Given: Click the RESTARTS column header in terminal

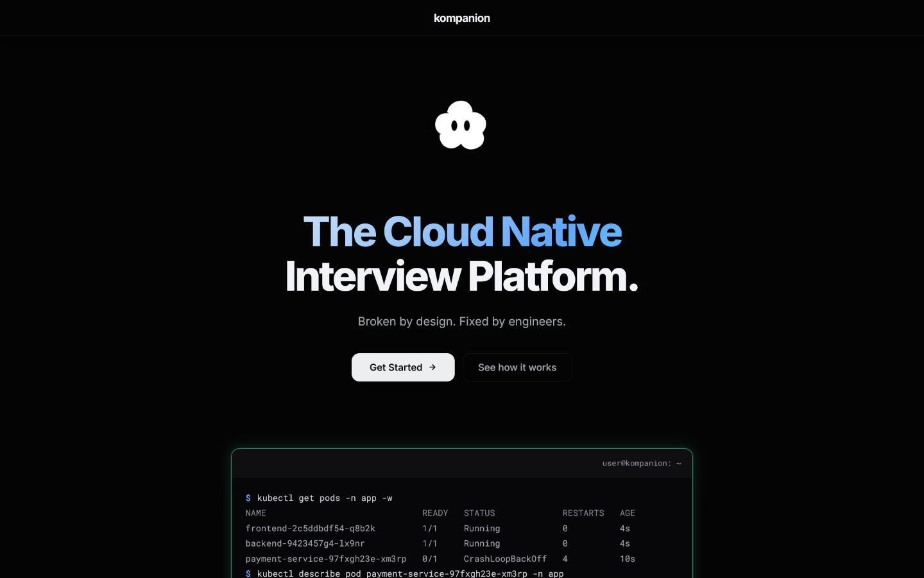Looking at the screenshot, I should point(583,513).
